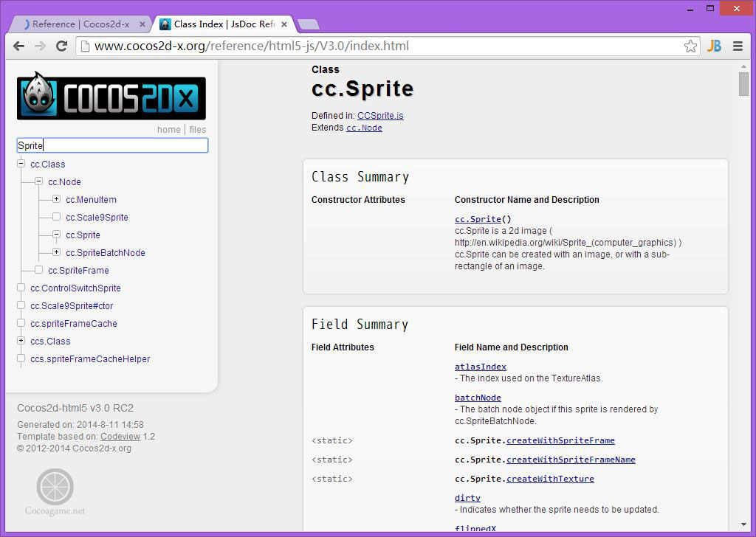Open the CCSprite.js source link
This screenshot has height=537, width=756.
pos(380,116)
